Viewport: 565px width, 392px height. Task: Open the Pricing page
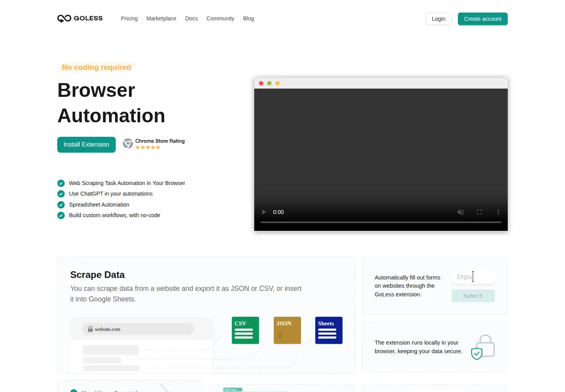pos(129,18)
